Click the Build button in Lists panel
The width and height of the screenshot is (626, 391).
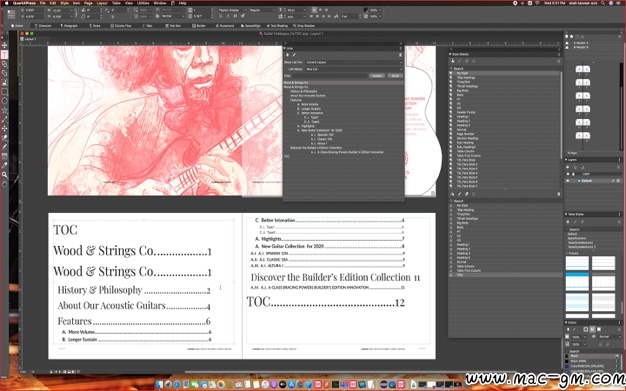395,75
